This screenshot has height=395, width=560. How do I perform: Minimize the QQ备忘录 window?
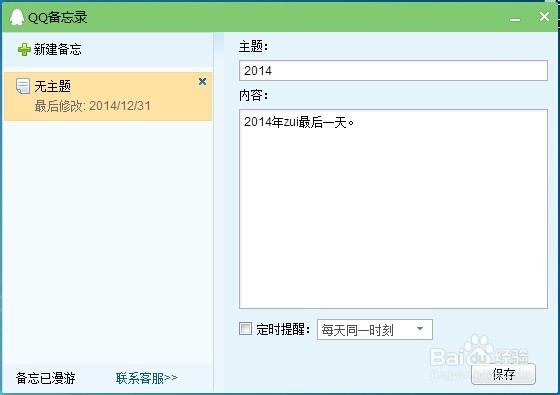(x=515, y=19)
